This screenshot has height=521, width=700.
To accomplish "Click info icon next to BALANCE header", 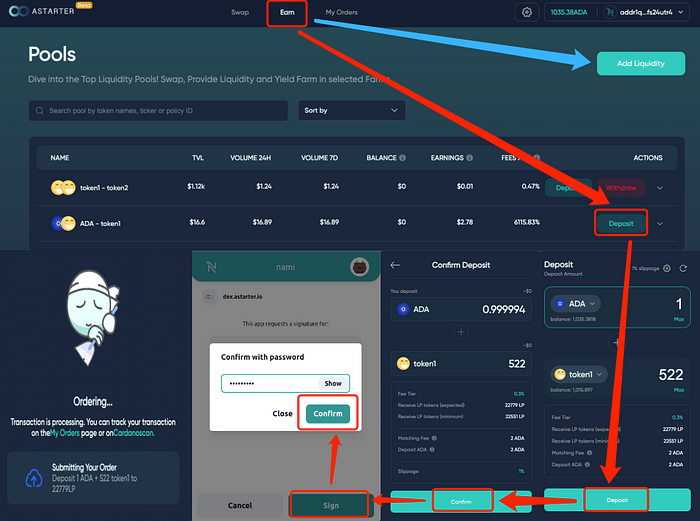I will (x=402, y=158).
